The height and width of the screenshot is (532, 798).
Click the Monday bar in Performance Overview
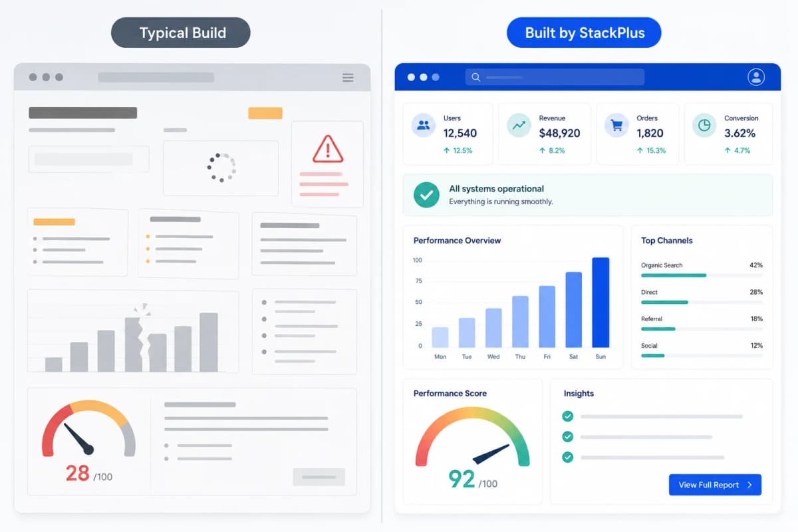tap(440, 337)
